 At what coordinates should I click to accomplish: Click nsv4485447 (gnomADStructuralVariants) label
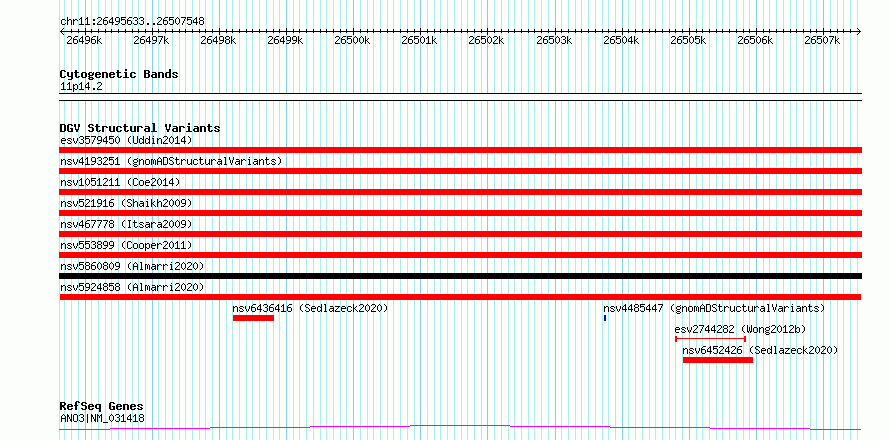(x=714, y=308)
